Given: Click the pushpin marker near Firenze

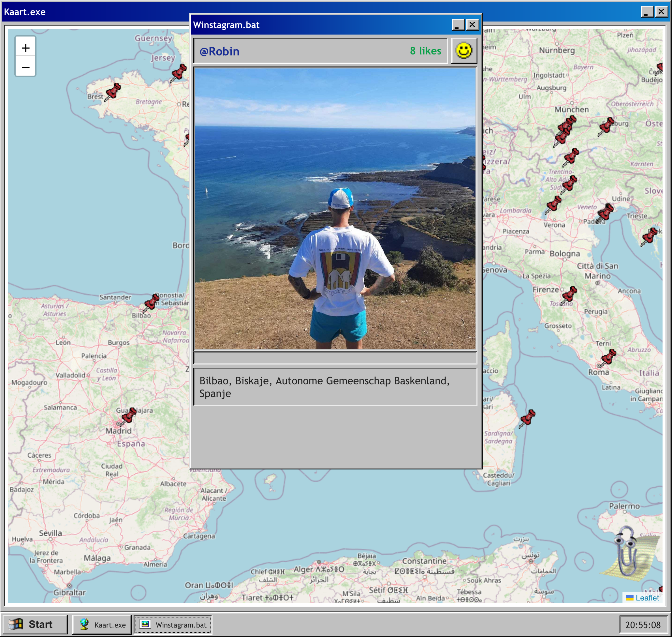Looking at the screenshot, I should coord(569,294).
